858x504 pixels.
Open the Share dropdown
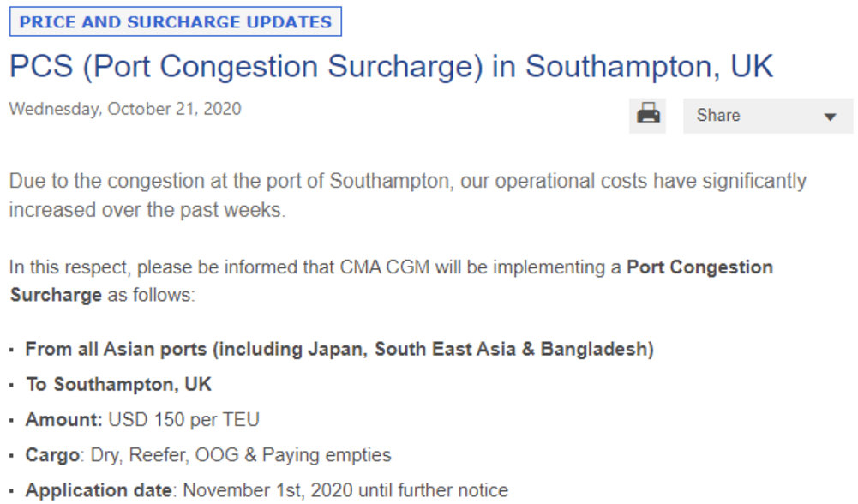(767, 116)
